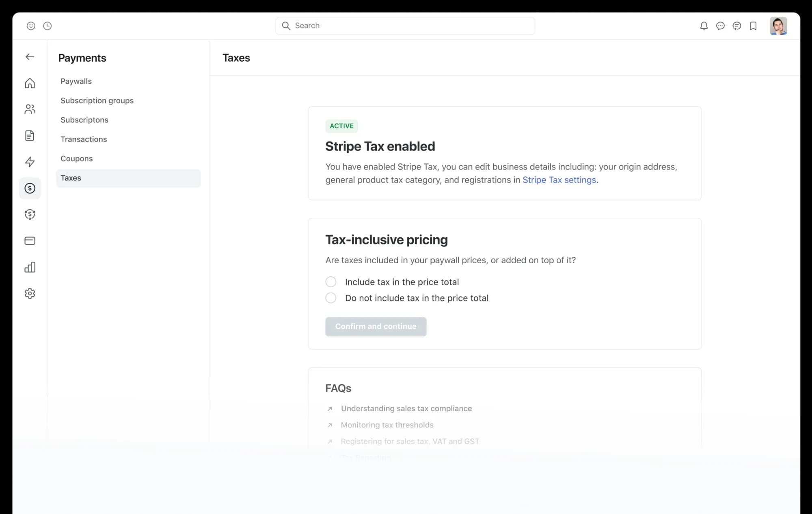
Task: Select Taxes menu item
Action: 128,178
